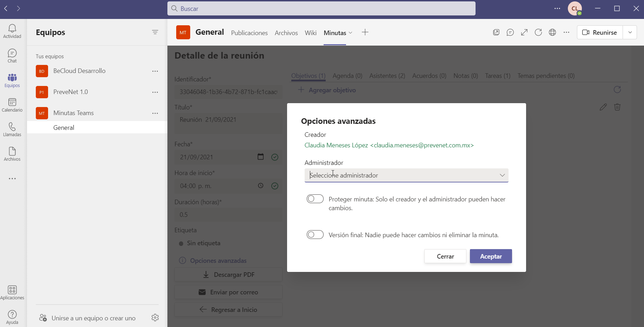Open the Ayuda help icon
This screenshot has height=327, width=644.
[12, 317]
